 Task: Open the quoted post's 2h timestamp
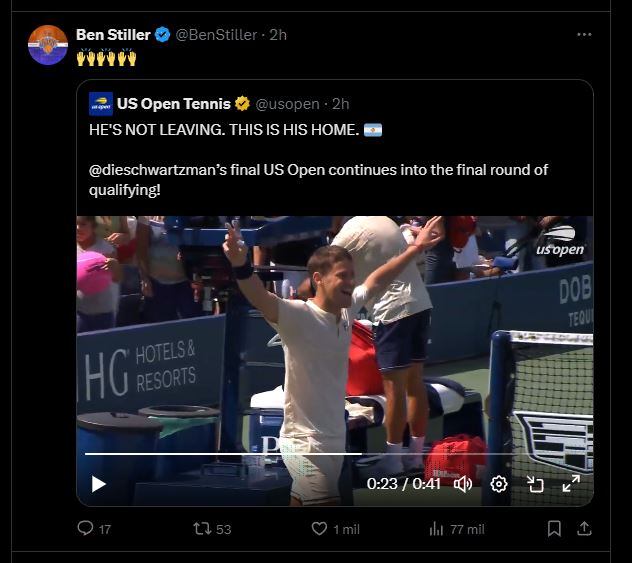click(340, 103)
